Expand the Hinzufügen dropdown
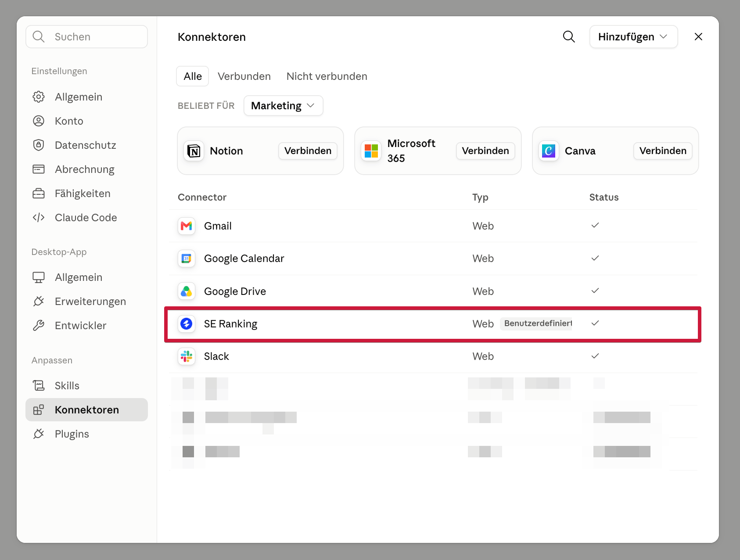The height and width of the screenshot is (560, 740). [633, 37]
